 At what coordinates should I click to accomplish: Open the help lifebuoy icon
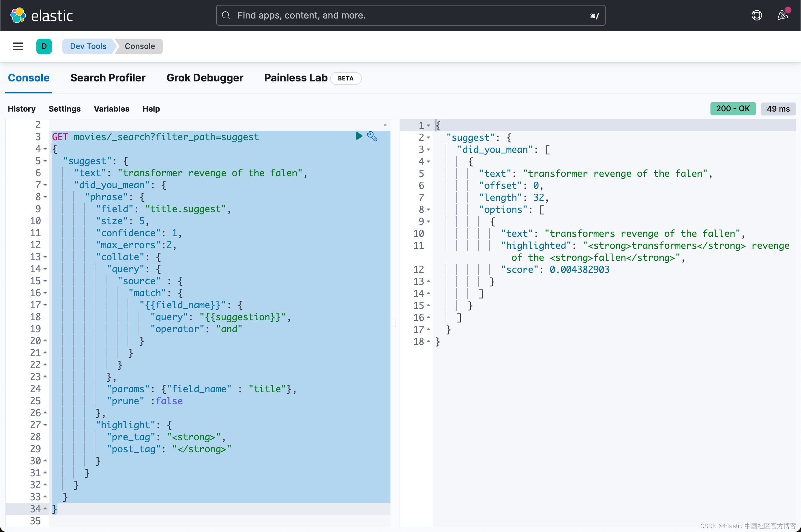point(756,15)
